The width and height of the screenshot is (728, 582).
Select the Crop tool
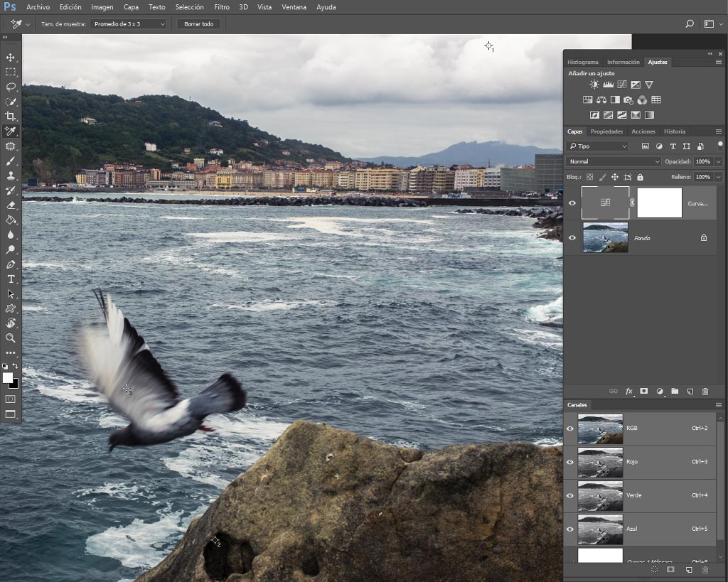point(10,117)
